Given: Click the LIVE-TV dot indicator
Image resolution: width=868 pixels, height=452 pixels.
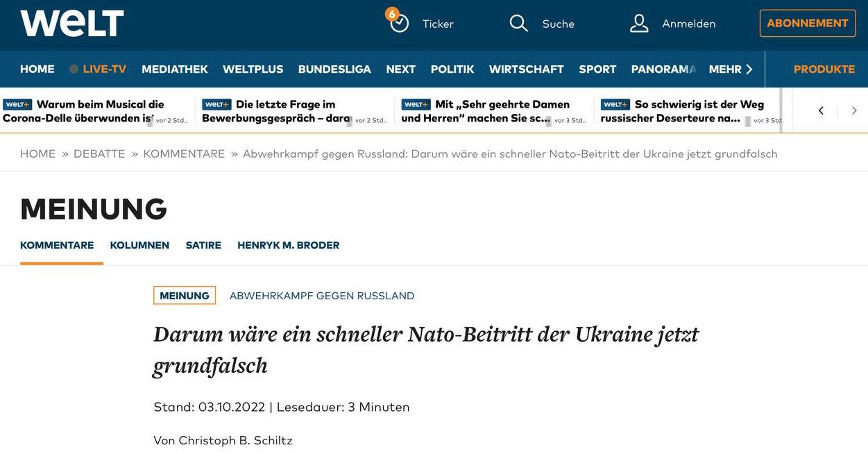Looking at the screenshot, I should click(74, 69).
